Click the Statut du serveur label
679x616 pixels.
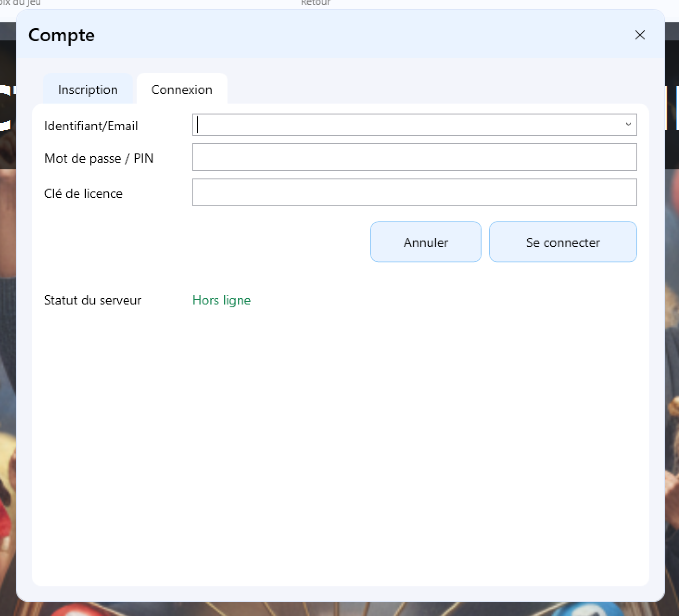point(93,300)
